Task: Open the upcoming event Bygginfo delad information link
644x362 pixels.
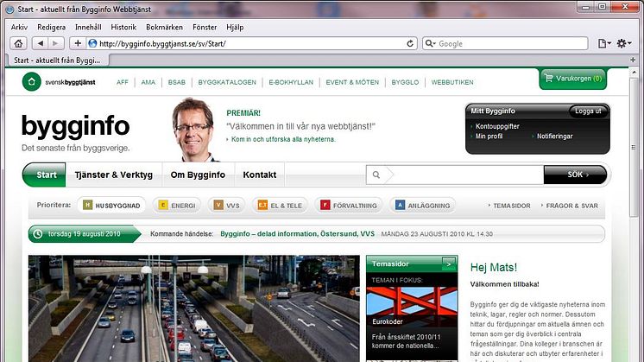Action: pos(297,234)
